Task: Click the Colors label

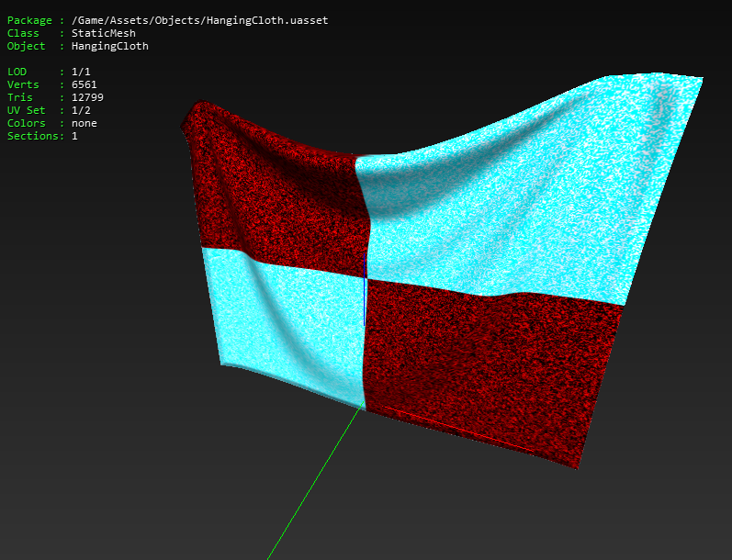Action: coord(26,123)
